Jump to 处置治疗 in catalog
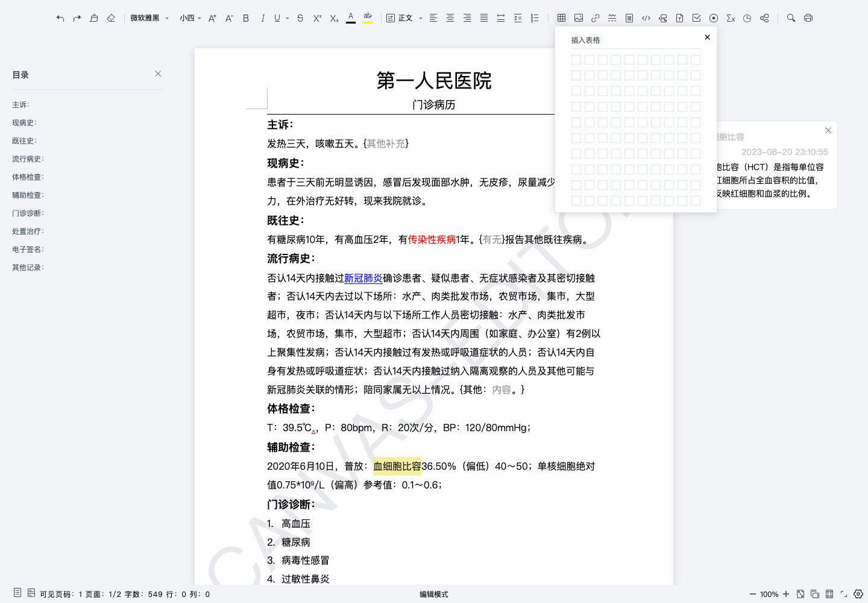Image resolution: width=868 pixels, height=603 pixels. click(x=28, y=232)
